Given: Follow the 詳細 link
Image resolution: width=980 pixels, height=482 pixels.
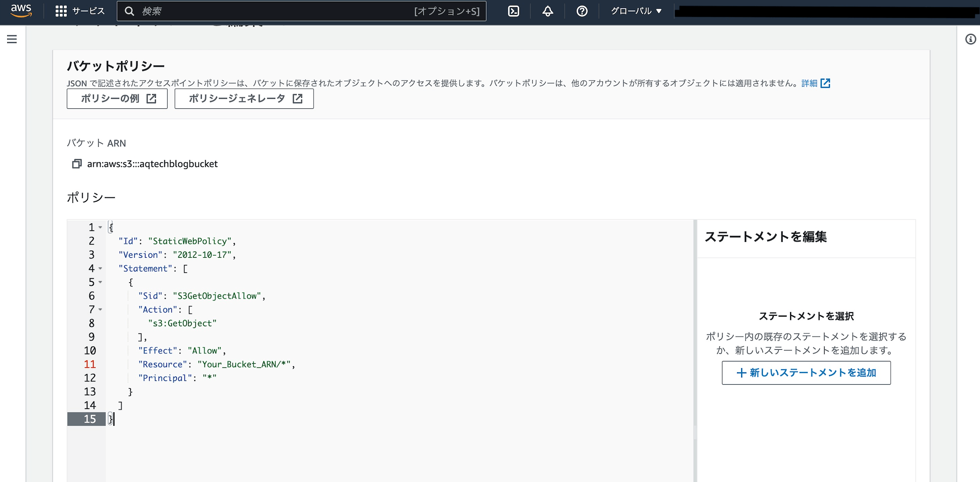Looking at the screenshot, I should click(809, 83).
